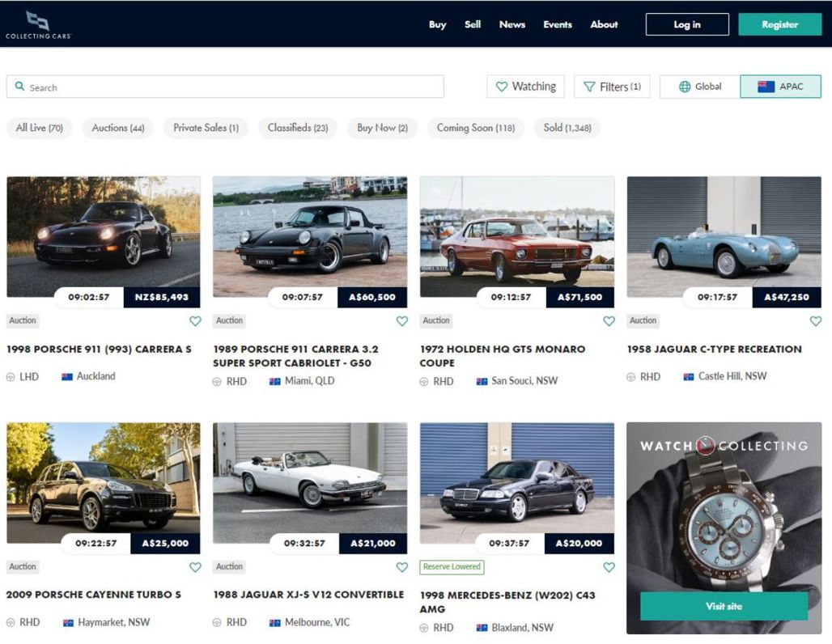Screen dimensions: 832x644
Task: Heart the 1998 Mercedes-Benz C43 AMG listing
Action: pos(609,567)
